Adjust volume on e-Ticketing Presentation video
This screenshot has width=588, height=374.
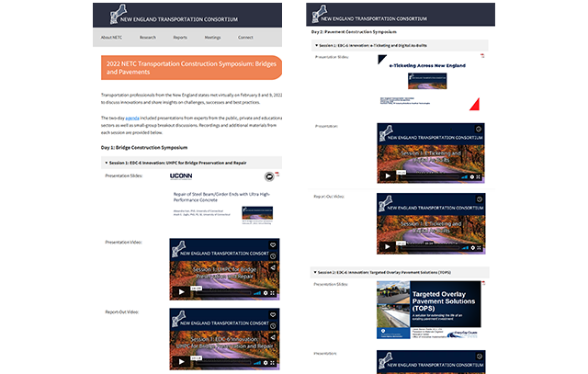[x=465, y=177]
